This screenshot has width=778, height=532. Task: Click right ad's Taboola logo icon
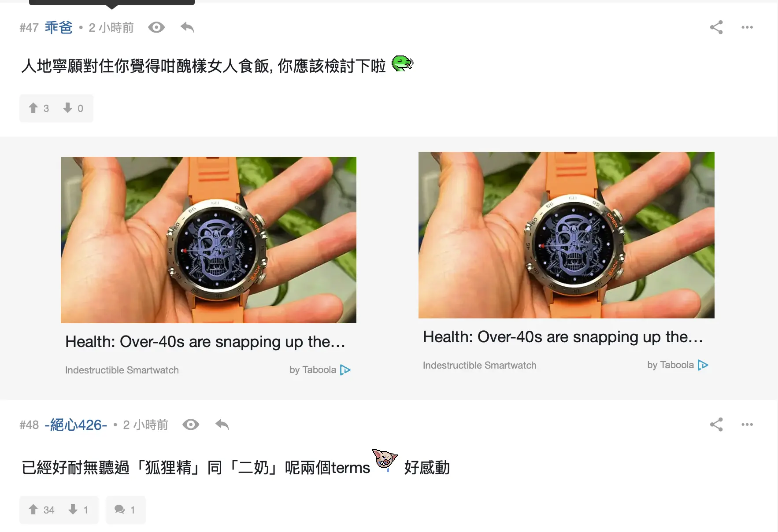click(x=703, y=365)
